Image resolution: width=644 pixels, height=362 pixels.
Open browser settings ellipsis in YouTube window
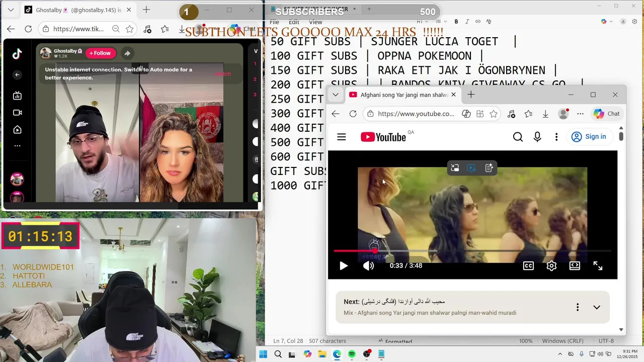tap(581, 114)
